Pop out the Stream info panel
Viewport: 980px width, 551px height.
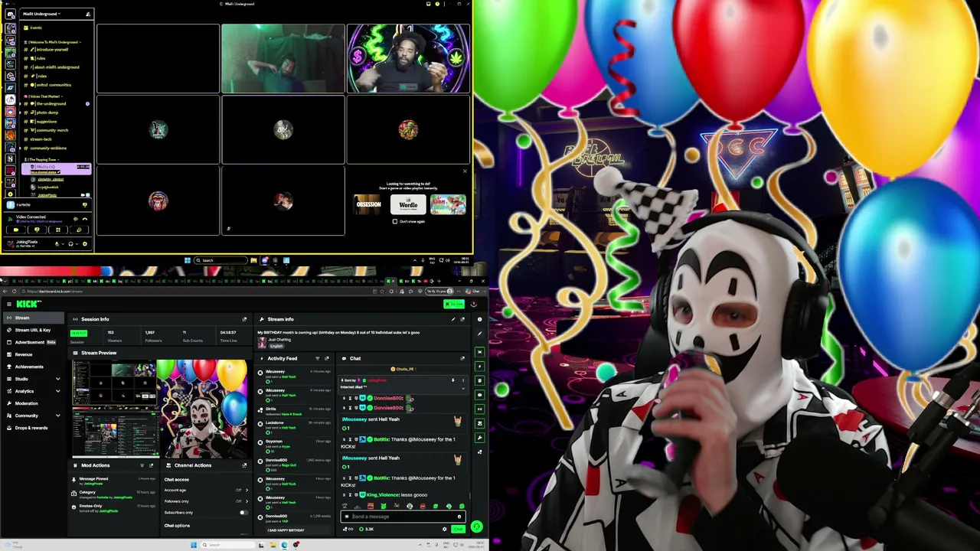point(462,319)
